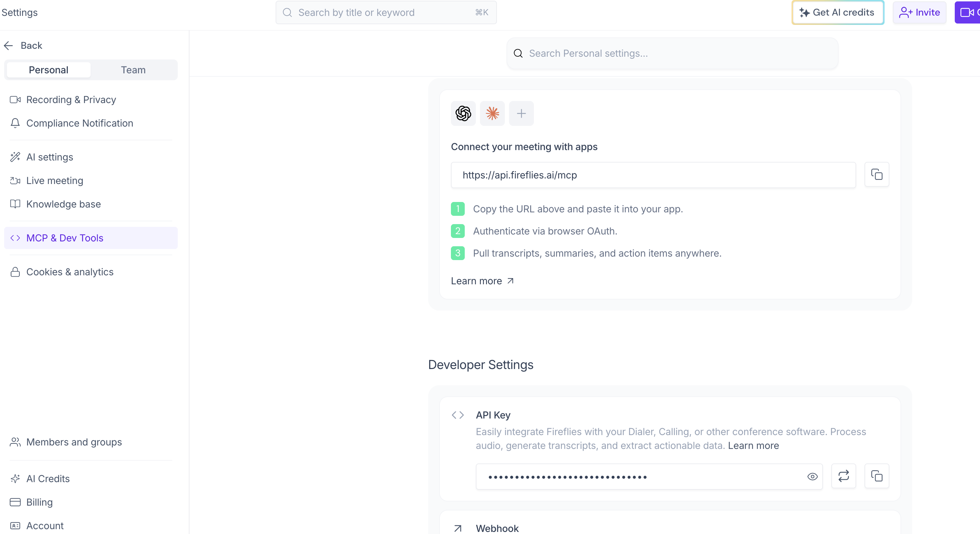
Task: Open Knowledge base settings
Action: [x=91, y=204]
